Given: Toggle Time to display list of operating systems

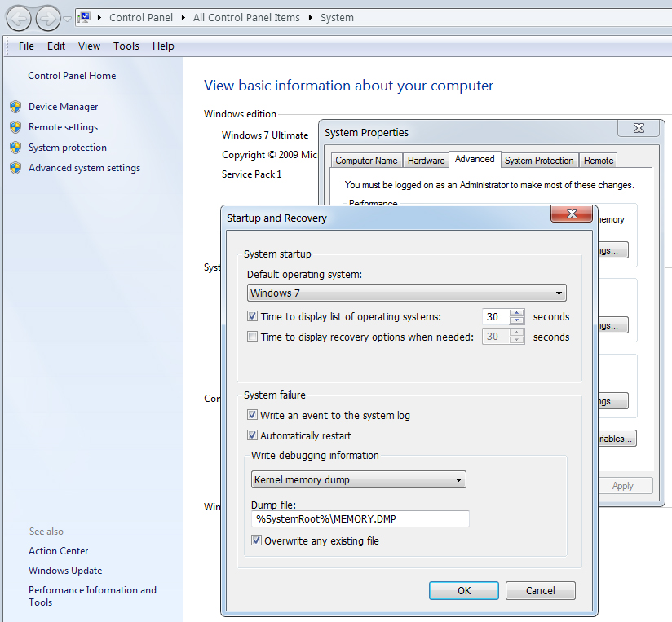Looking at the screenshot, I should coord(253,316).
